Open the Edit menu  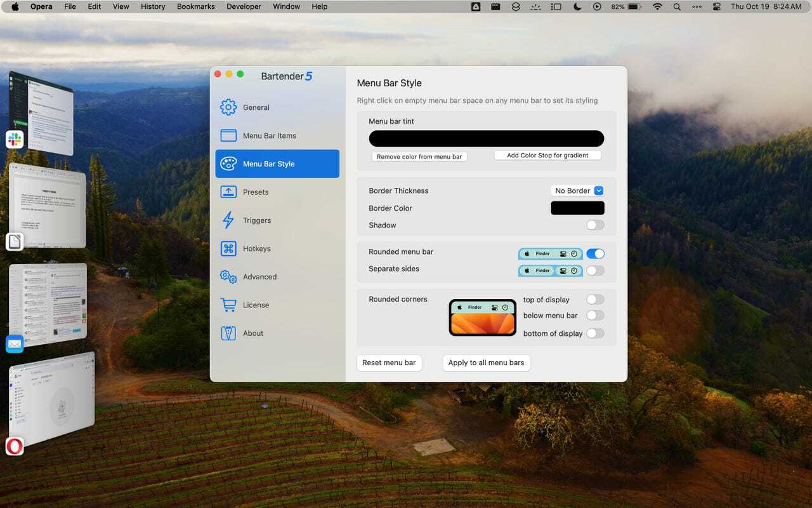coord(95,6)
